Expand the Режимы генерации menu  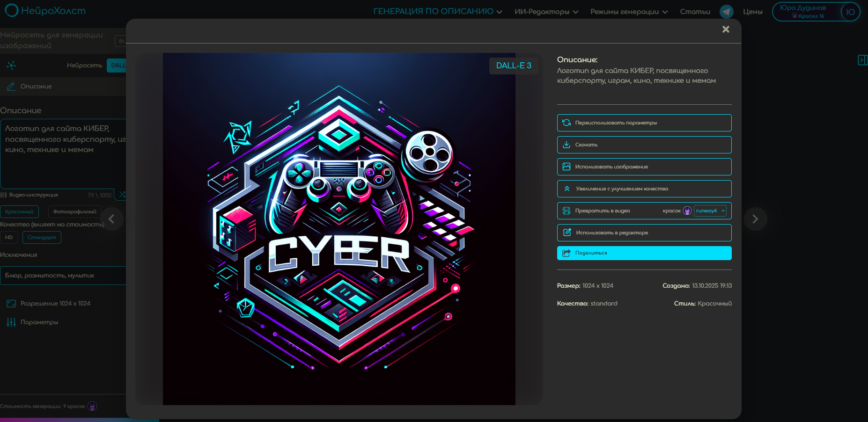point(628,12)
